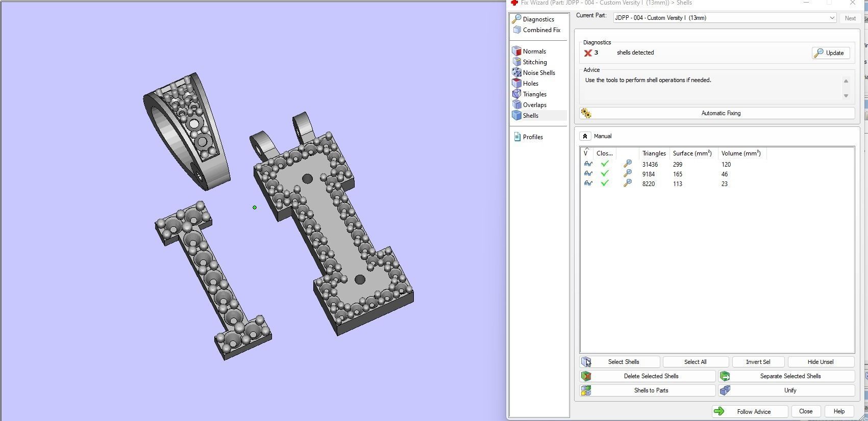
Task: Open the Current Part dropdown
Action: (x=725, y=18)
